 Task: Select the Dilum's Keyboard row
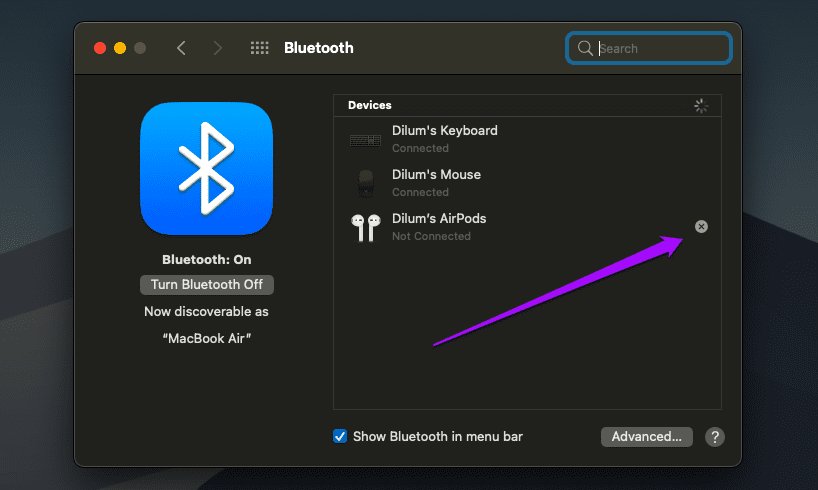pyautogui.click(x=527, y=139)
